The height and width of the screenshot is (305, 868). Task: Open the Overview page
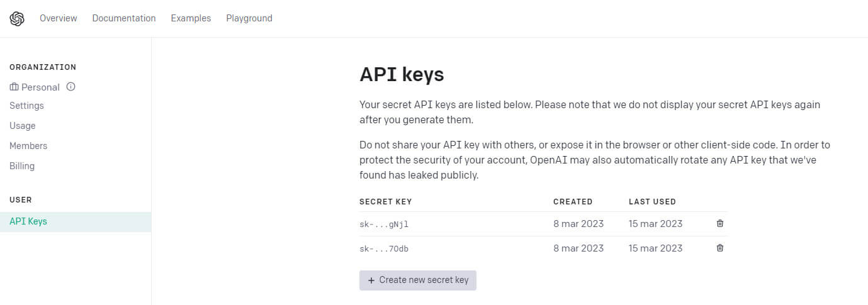[x=58, y=18]
